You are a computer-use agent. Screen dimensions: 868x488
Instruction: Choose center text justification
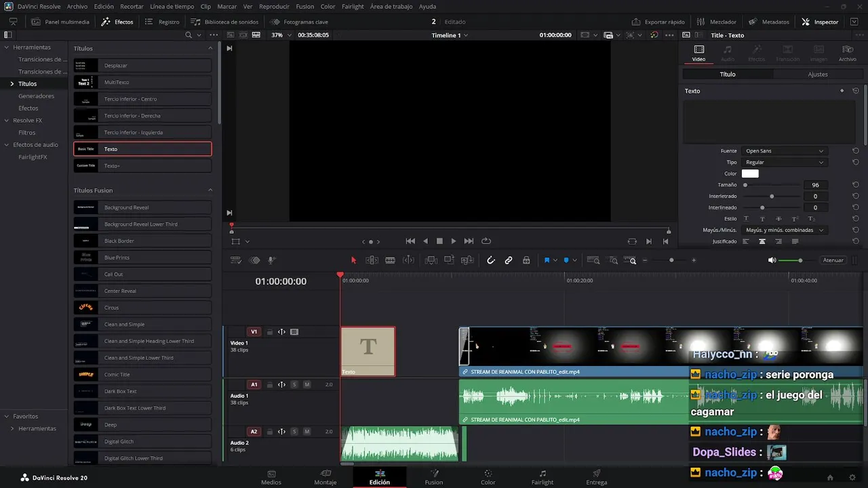(x=762, y=241)
